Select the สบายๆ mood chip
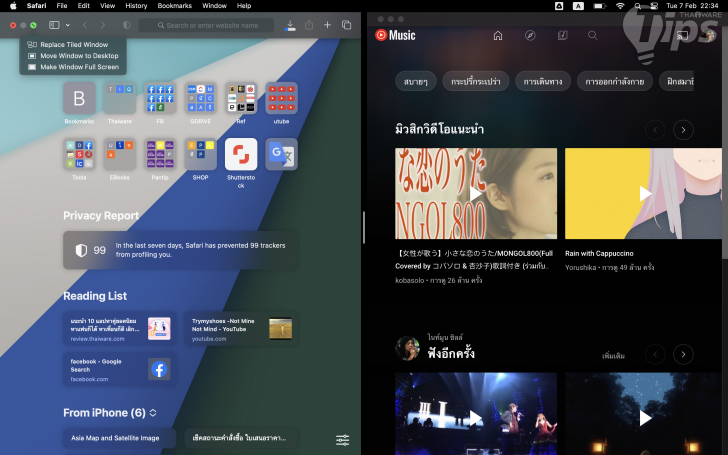The image size is (728, 455). tap(416, 81)
